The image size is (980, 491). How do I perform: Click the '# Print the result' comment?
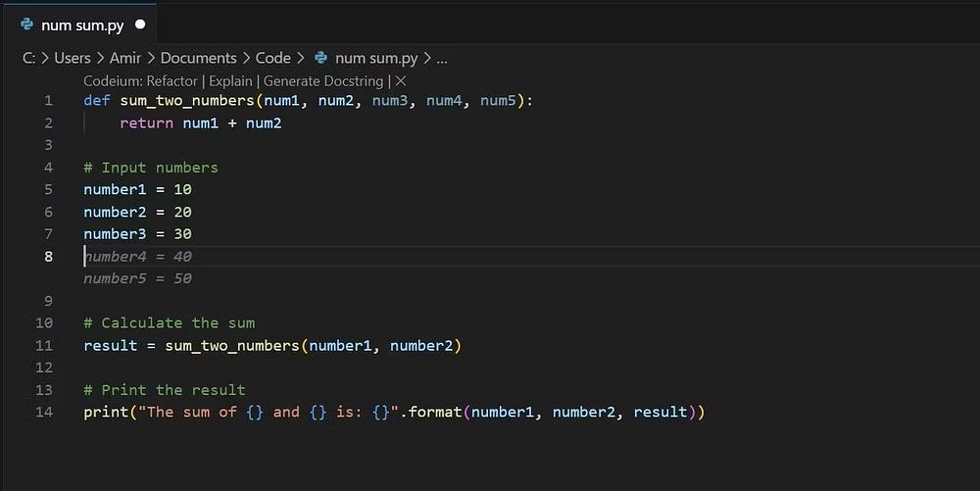pos(165,390)
